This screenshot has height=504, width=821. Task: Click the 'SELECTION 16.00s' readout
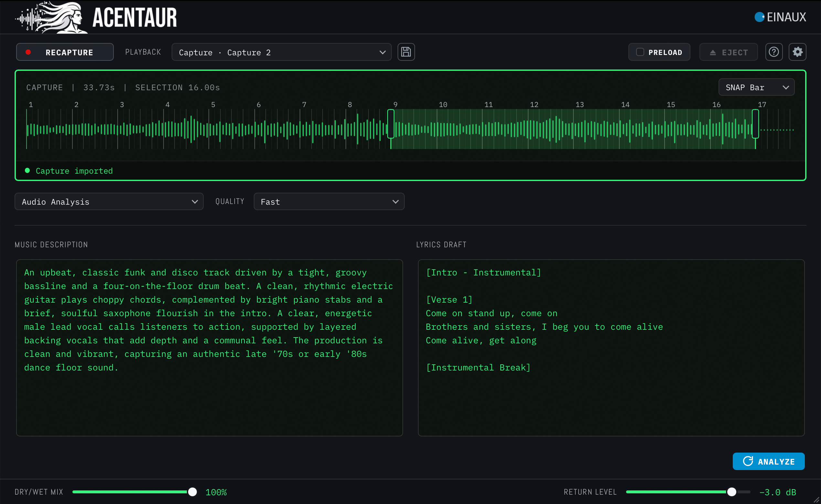pos(177,87)
